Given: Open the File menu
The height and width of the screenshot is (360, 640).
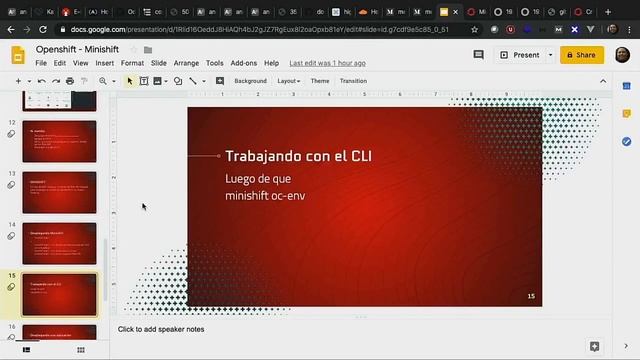Looking at the screenshot, I should click(x=41, y=63).
